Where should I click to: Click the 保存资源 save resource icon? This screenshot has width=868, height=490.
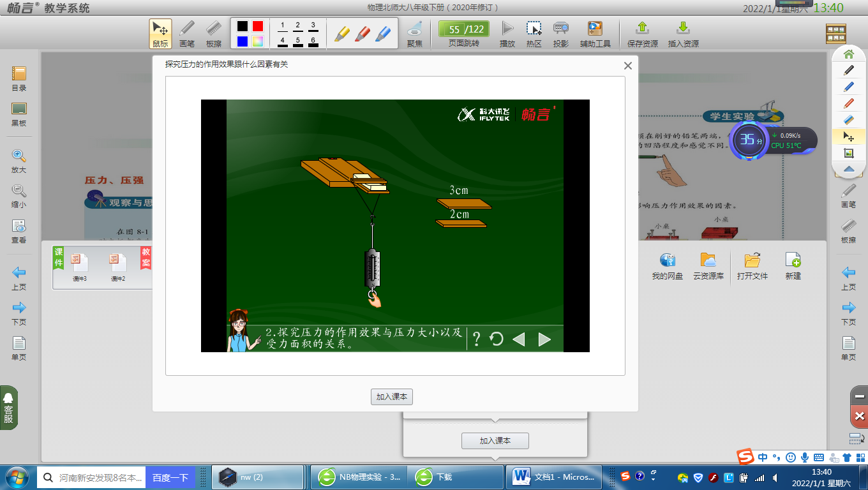(643, 33)
